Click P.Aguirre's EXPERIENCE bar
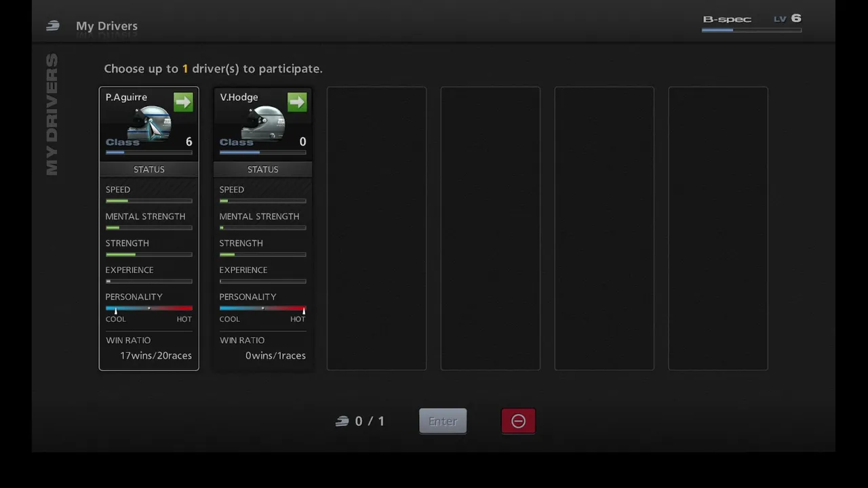Image resolution: width=868 pixels, height=488 pixels. [149, 281]
